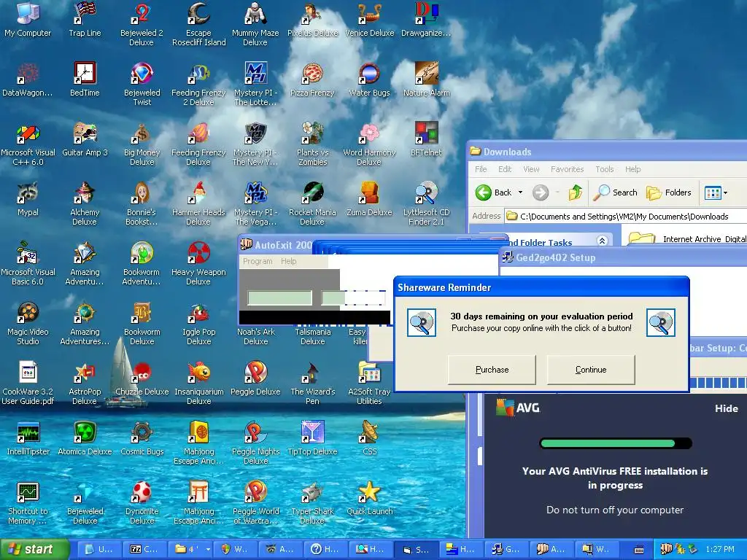Click Back button in Downloads window
Viewport: 747px width, 560px height.
494,192
